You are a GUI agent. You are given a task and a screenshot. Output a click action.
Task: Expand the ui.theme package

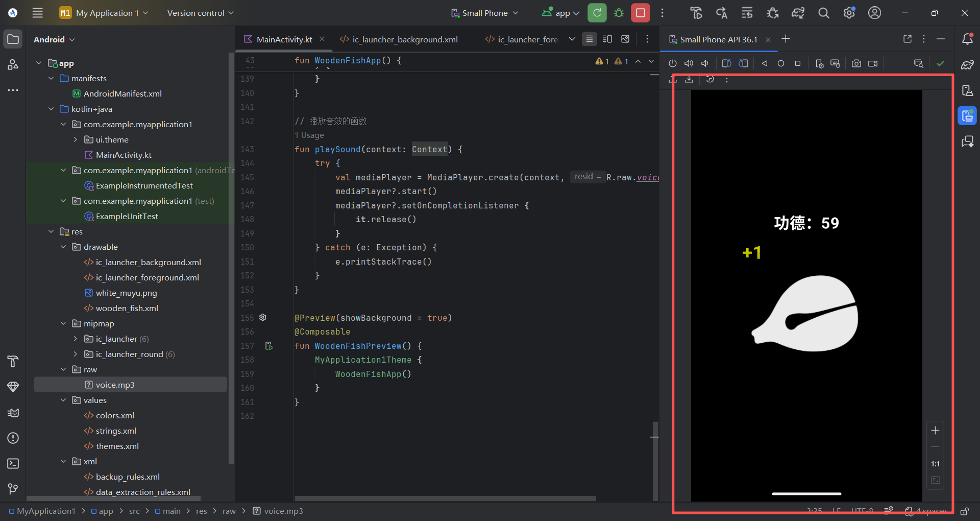tap(76, 139)
